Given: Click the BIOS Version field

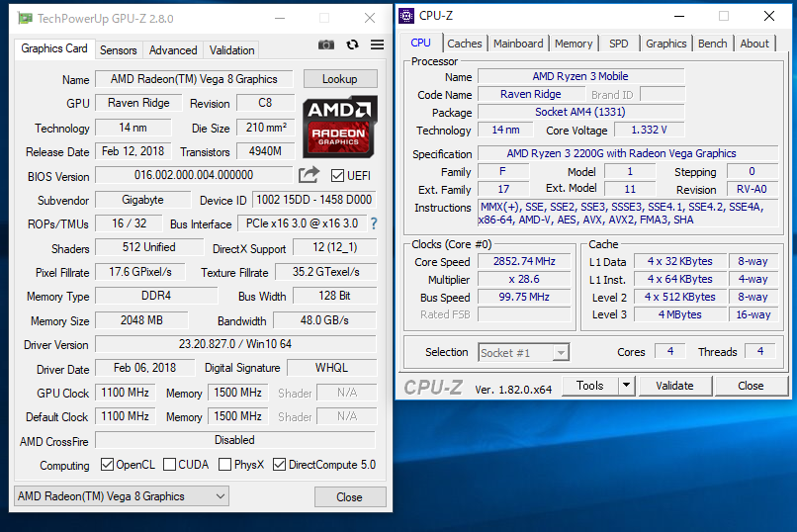Looking at the screenshot, I should point(194,175).
